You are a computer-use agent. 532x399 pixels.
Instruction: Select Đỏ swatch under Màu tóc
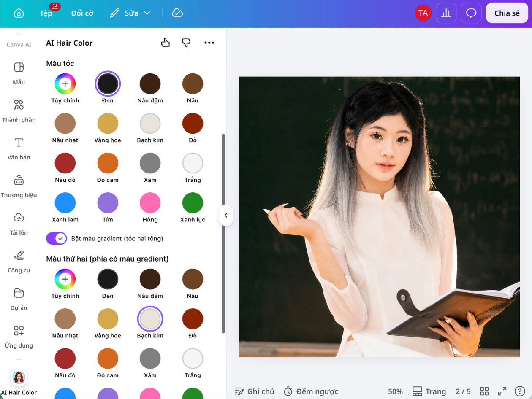(x=193, y=123)
